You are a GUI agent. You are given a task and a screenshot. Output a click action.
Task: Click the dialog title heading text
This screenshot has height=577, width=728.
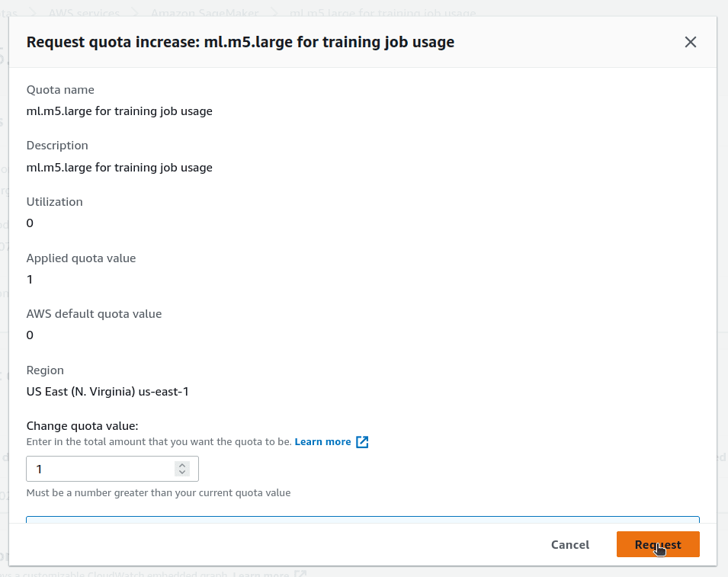coord(240,42)
